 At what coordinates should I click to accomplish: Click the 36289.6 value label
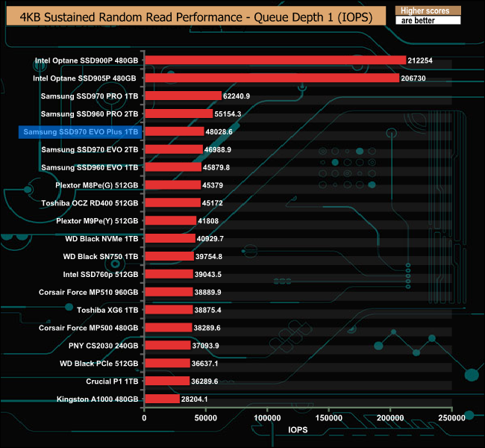(204, 382)
